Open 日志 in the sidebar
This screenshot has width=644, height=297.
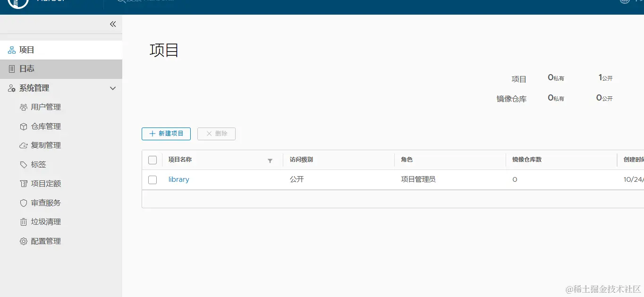click(61, 69)
